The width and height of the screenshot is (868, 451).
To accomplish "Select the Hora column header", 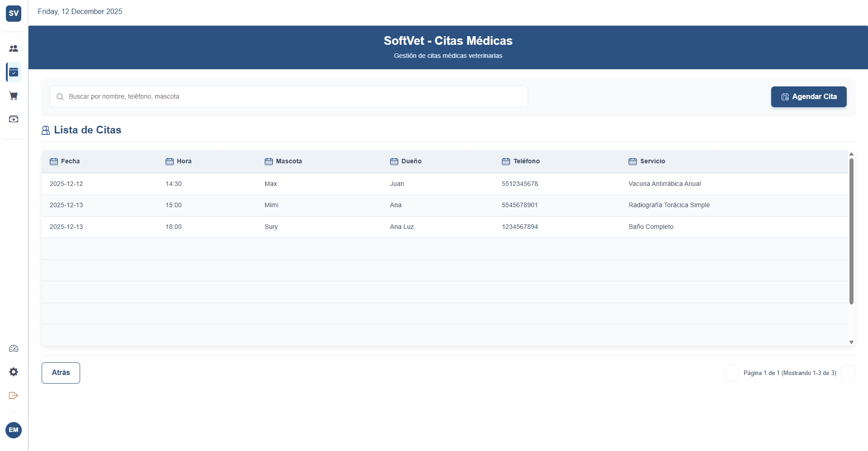I will click(184, 161).
